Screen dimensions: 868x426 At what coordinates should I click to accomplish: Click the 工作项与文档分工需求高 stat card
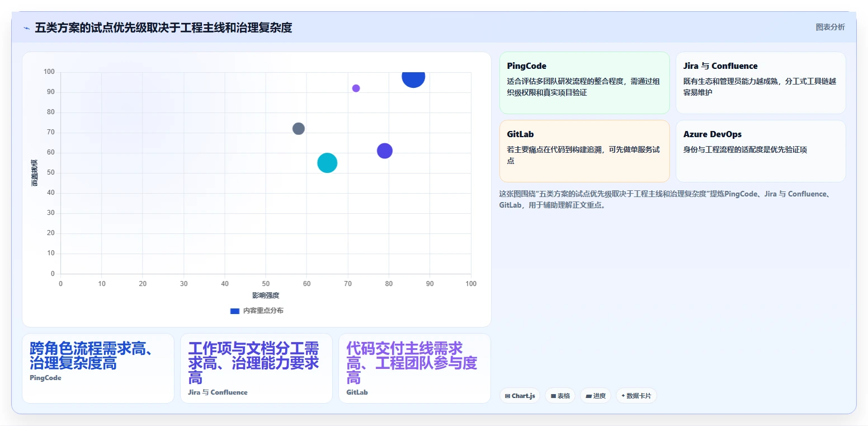pyautogui.click(x=256, y=368)
